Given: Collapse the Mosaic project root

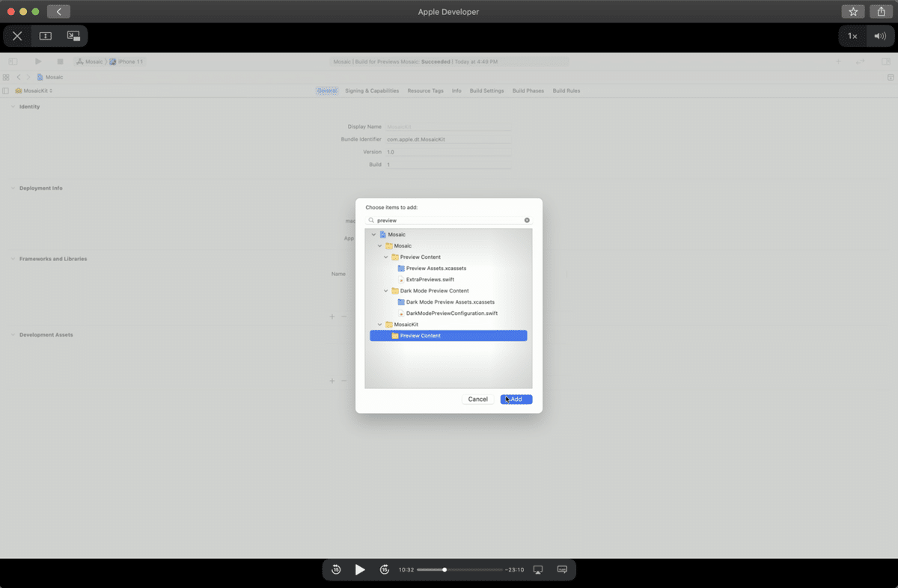Looking at the screenshot, I should coord(373,235).
